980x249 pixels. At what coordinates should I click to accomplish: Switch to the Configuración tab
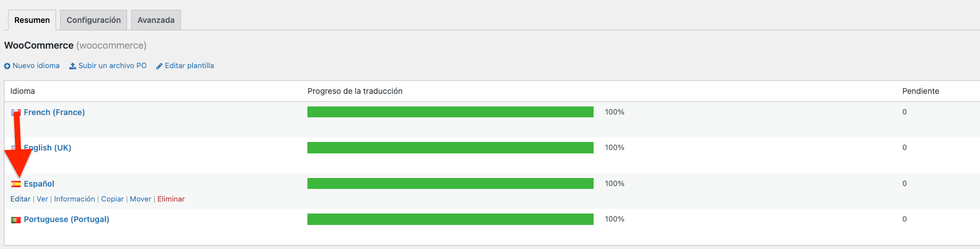93,20
